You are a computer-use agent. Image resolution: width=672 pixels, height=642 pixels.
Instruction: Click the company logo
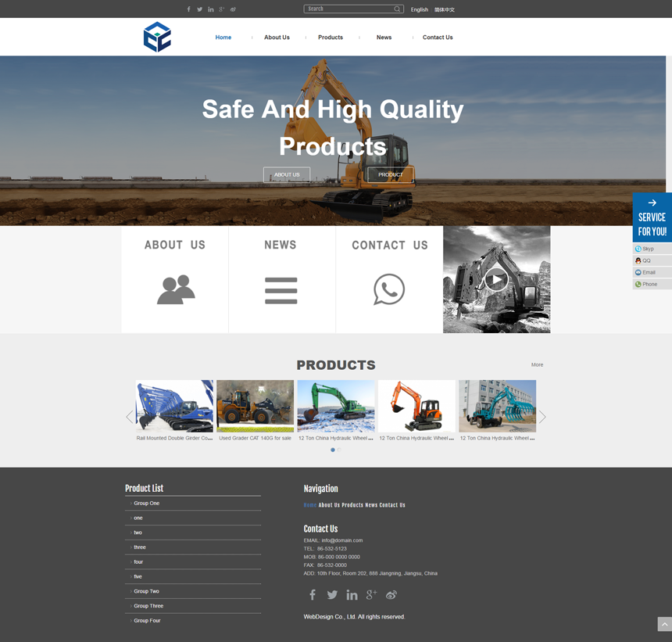click(x=157, y=37)
